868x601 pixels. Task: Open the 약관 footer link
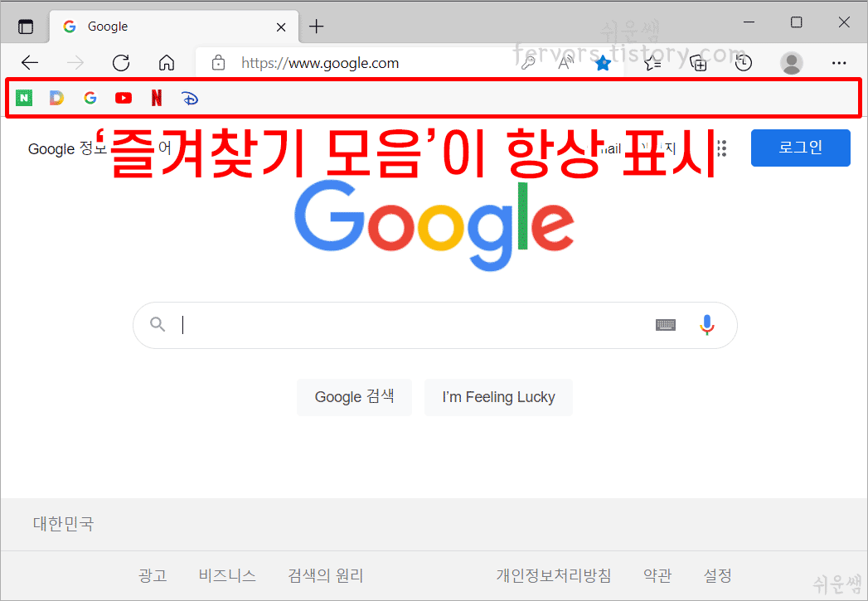[x=657, y=575]
